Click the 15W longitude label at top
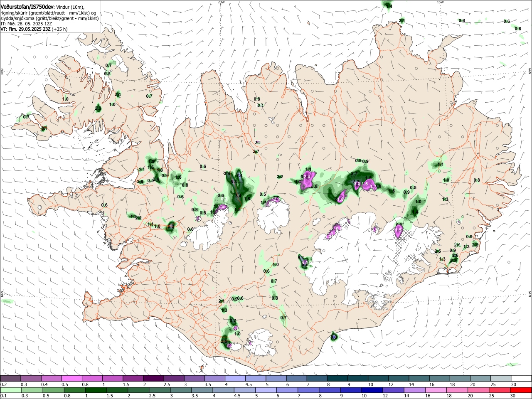532x399 pixels. pyautogui.click(x=440, y=2)
